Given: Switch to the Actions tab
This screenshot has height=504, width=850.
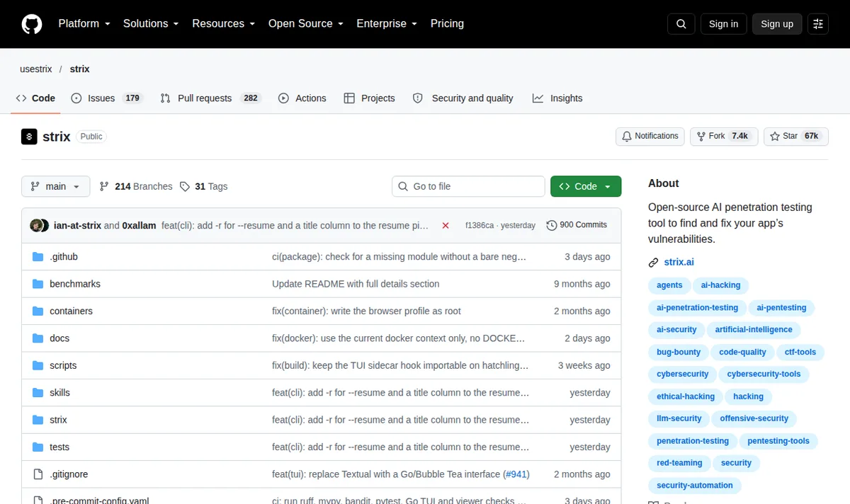Looking at the screenshot, I should coord(302,98).
